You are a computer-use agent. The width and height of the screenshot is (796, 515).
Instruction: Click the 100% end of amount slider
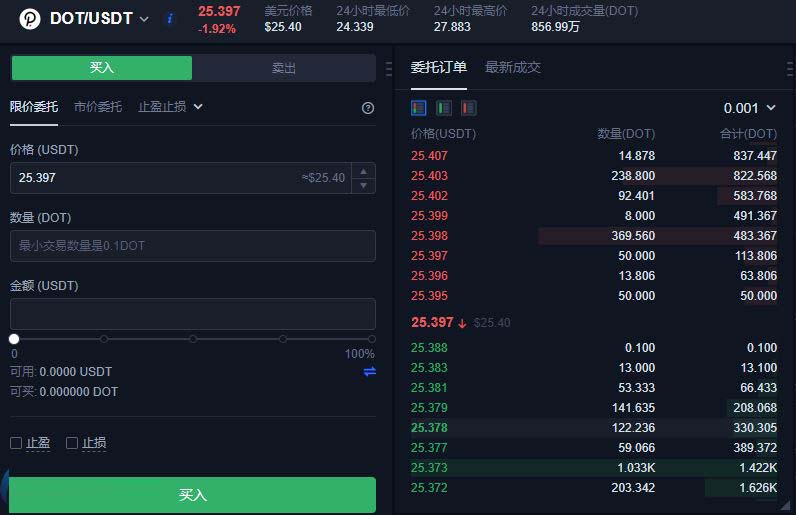tap(371, 339)
